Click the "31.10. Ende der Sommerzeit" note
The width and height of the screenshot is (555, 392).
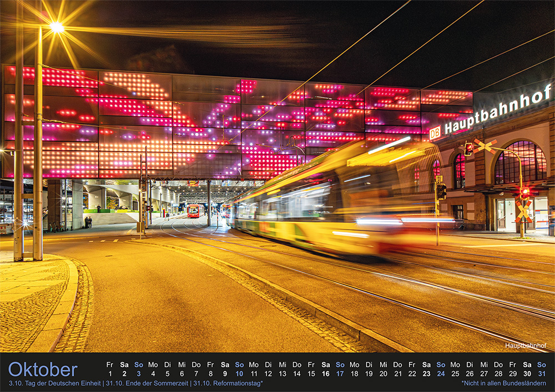[x=147, y=384]
